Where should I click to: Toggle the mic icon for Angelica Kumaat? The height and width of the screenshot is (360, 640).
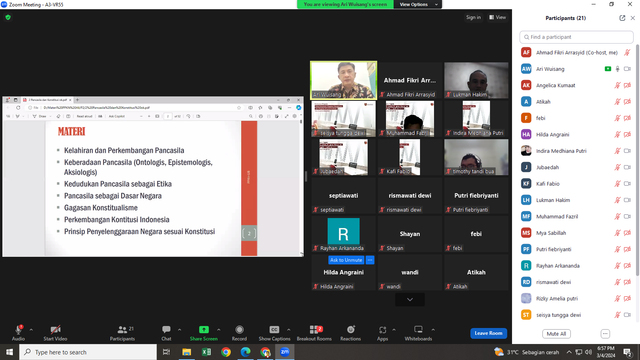tap(618, 85)
